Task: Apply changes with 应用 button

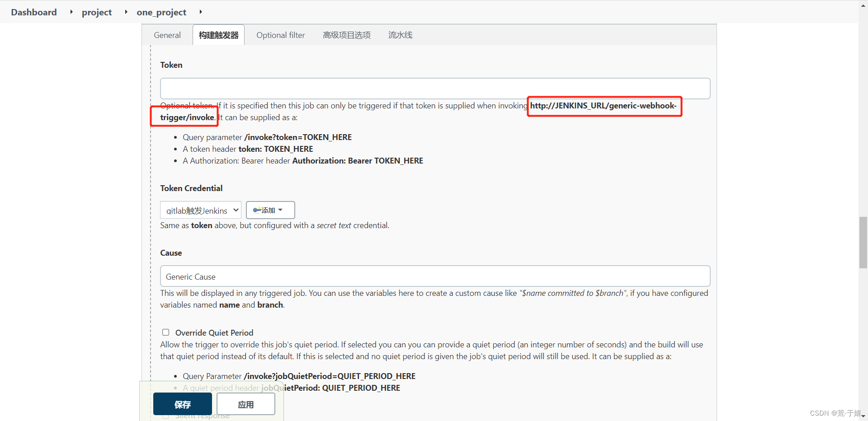Action: click(x=246, y=404)
